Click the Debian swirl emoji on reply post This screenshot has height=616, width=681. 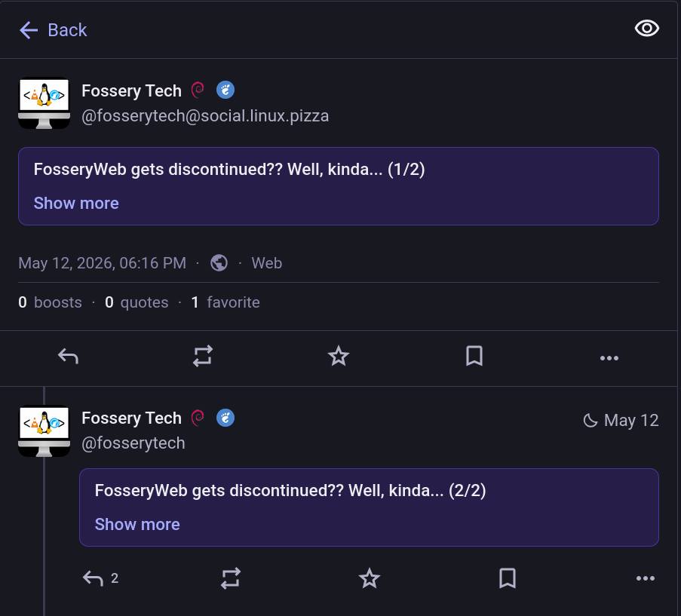[198, 418]
